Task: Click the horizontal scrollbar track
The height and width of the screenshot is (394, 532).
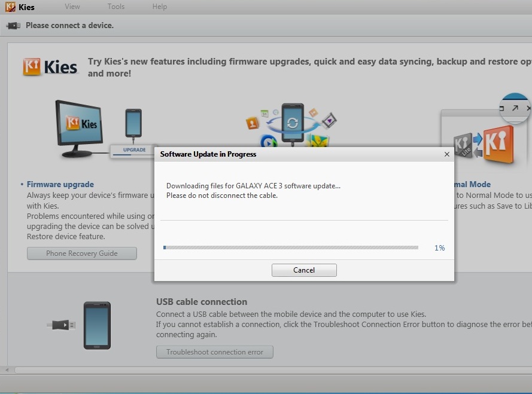Action: coord(273,370)
